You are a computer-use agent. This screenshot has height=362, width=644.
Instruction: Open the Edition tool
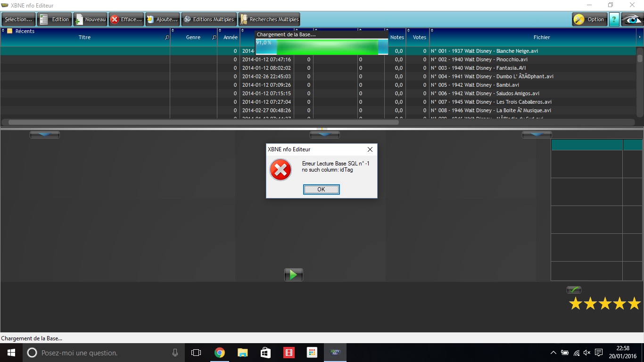[55, 19]
